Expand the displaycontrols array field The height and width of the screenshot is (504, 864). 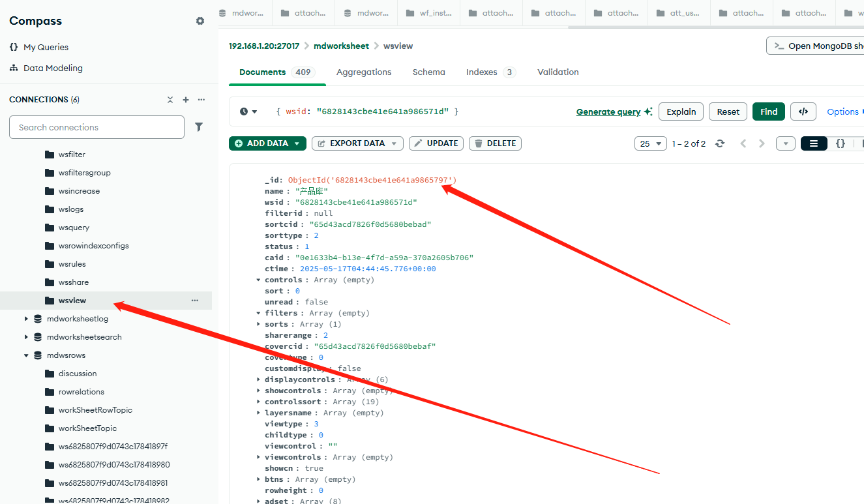click(x=259, y=379)
